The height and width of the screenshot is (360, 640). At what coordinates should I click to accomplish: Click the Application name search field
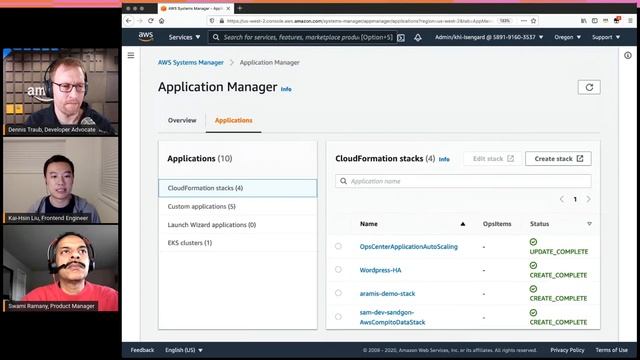pos(463,181)
